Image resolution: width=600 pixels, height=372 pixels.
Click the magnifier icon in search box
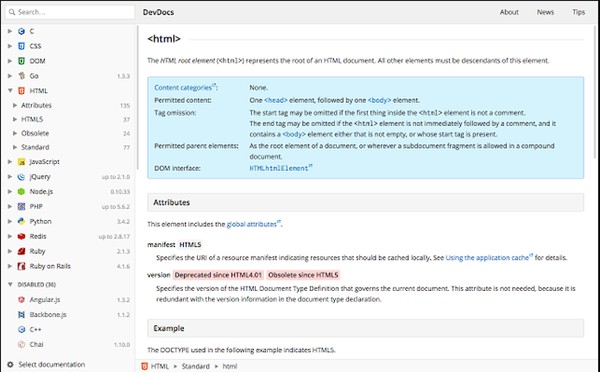pyautogui.click(x=12, y=12)
